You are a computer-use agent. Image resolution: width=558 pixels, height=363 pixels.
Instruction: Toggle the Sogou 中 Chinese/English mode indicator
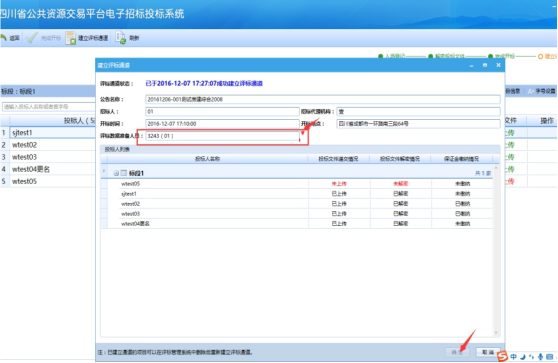pos(514,356)
